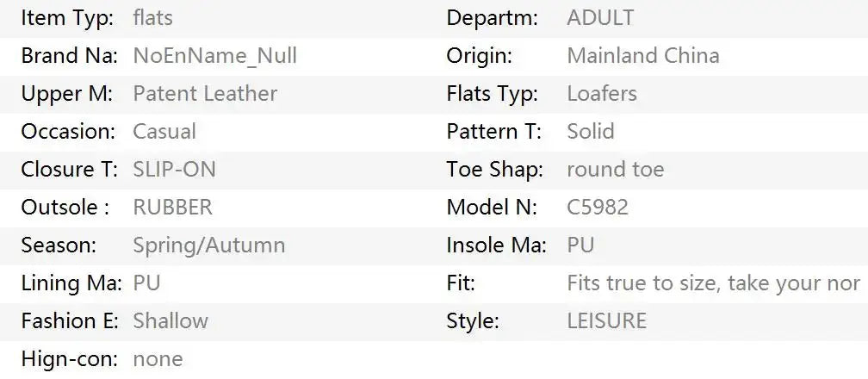Select the Loafers flats type value
This screenshot has height=379, width=868.
pos(602,94)
